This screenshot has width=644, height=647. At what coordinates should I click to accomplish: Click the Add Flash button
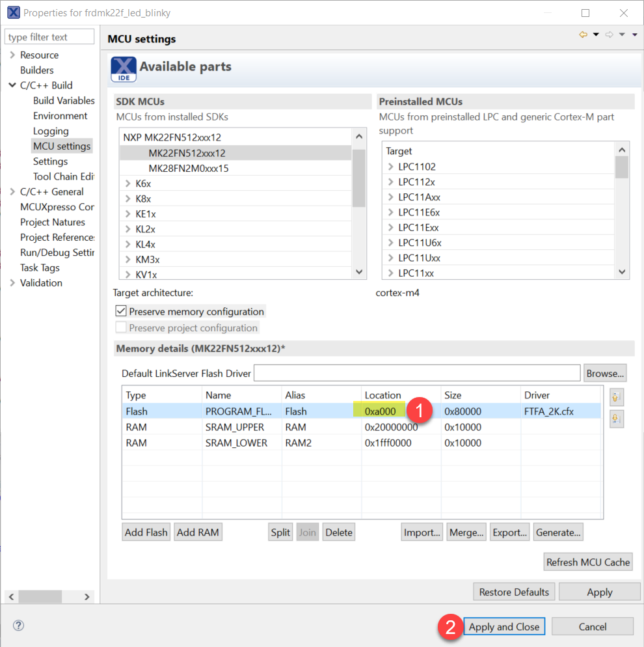(146, 532)
